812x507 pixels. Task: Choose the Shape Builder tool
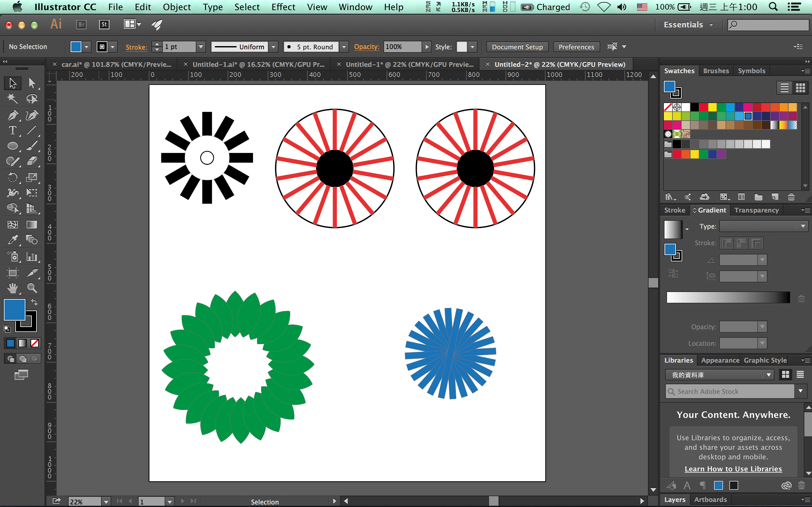point(13,208)
